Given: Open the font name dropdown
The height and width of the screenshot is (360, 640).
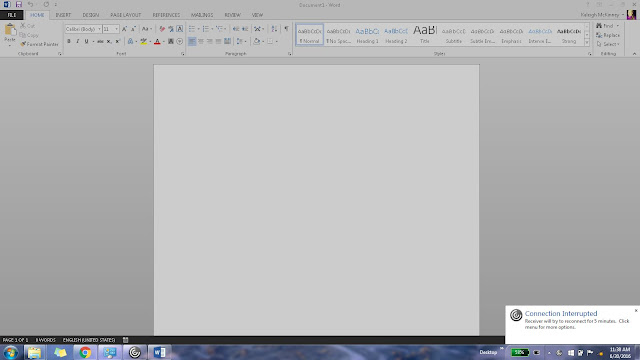Looking at the screenshot, I should click(x=99, y=29).
